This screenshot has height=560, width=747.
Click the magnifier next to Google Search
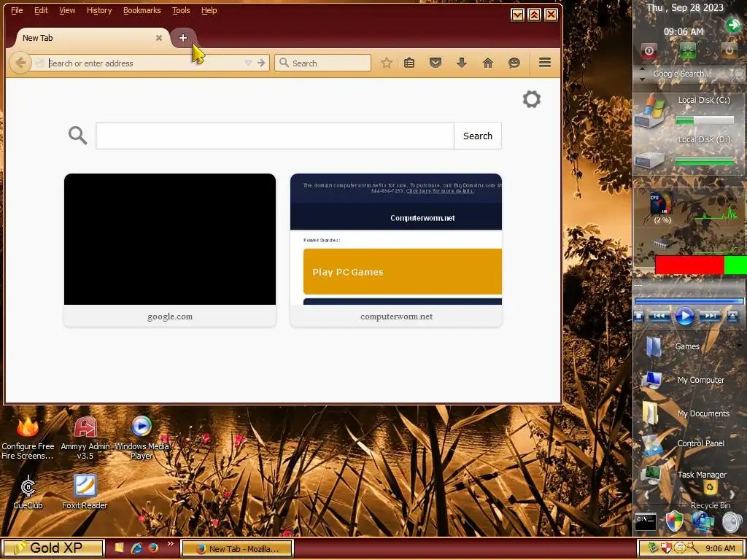click(738, 74)
